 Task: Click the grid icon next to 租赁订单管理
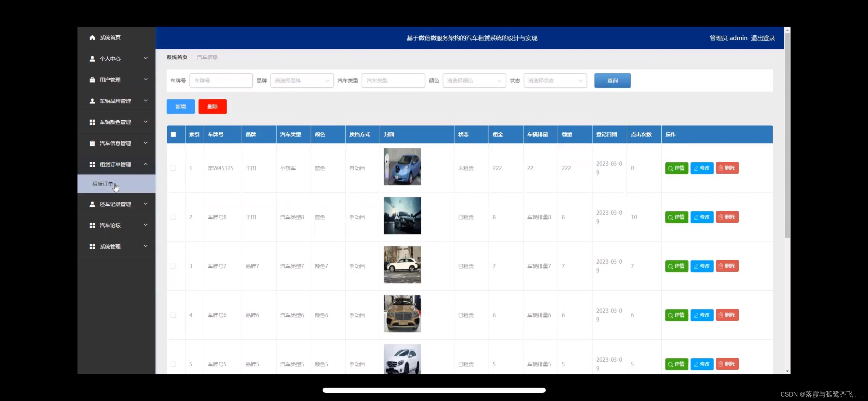pos(92,165)
